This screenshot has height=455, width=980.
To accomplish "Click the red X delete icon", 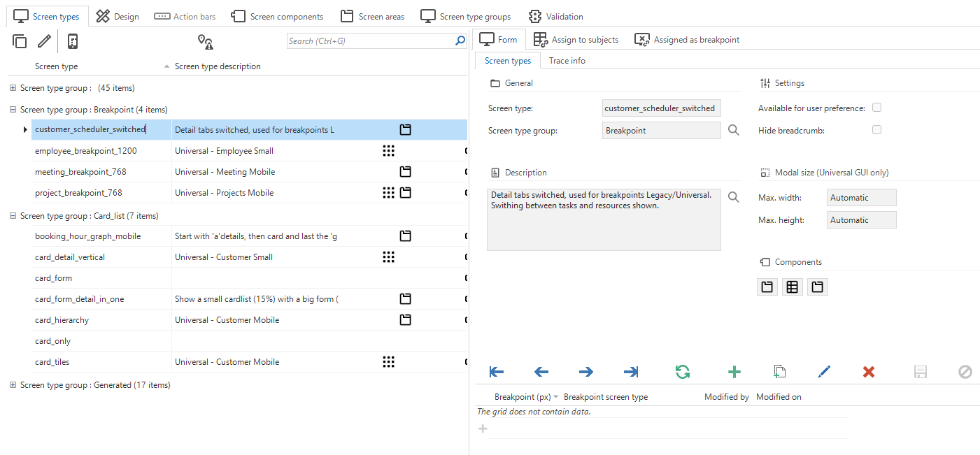I will 869,372.
